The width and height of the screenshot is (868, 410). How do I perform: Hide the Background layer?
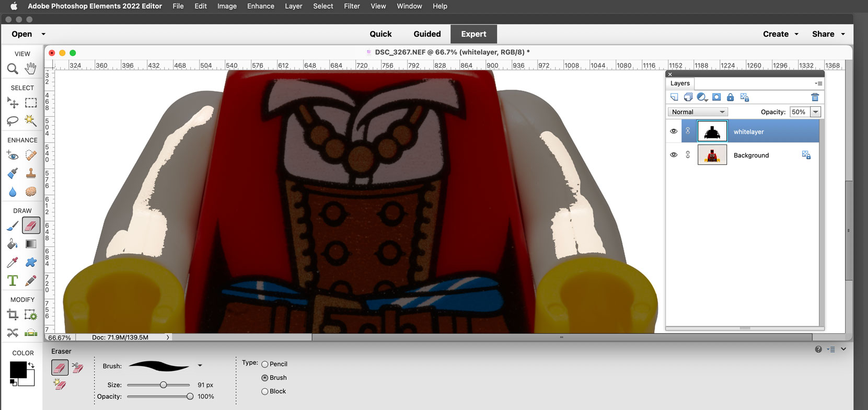click(674, 155)
